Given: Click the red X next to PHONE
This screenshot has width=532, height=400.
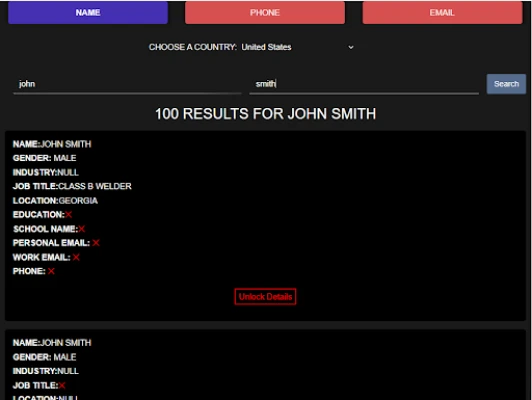Looking at the screenshot, I should [51, 271].
